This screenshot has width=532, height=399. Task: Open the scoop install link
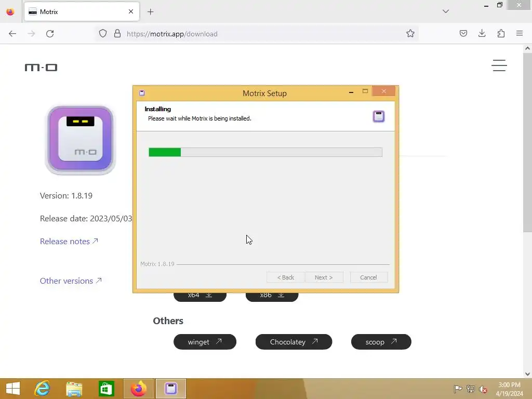[381, 342]
